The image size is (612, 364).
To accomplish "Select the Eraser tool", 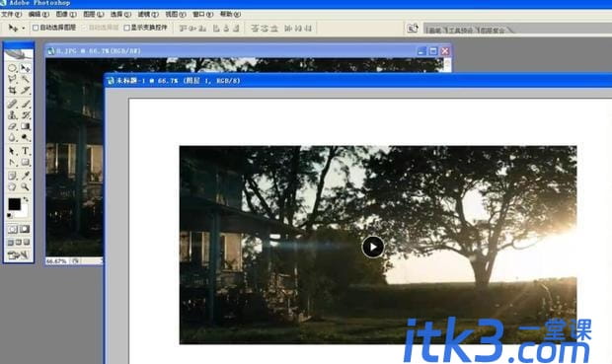I will tap(13, 126).
